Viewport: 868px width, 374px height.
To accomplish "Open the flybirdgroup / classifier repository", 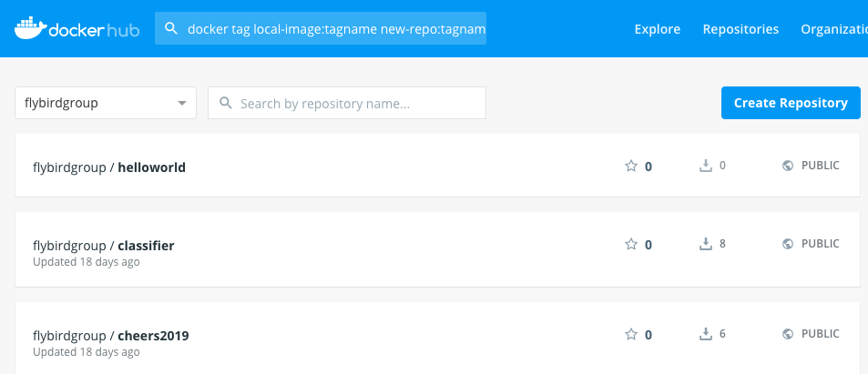I will [x=104, y=245].
